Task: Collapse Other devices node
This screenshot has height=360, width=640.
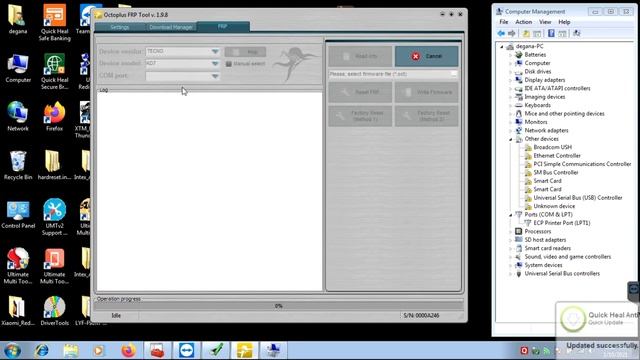Action: click(x=510, y=139)
